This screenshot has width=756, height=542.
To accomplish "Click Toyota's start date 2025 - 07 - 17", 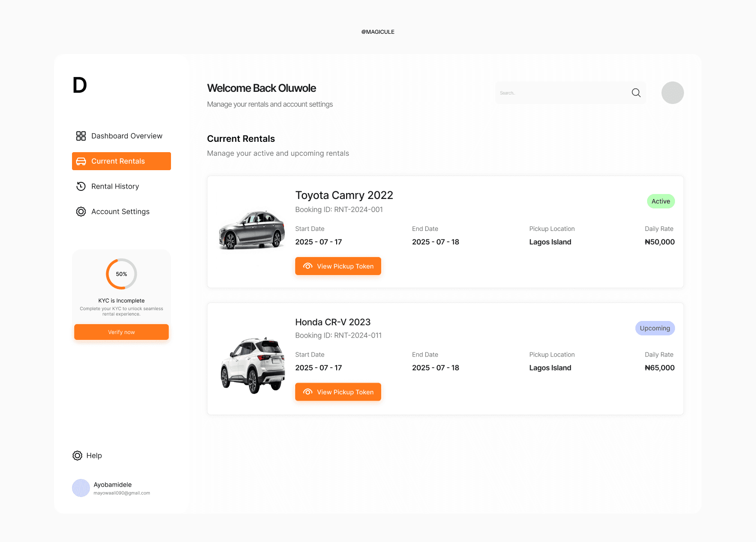I will click(319, 242).
